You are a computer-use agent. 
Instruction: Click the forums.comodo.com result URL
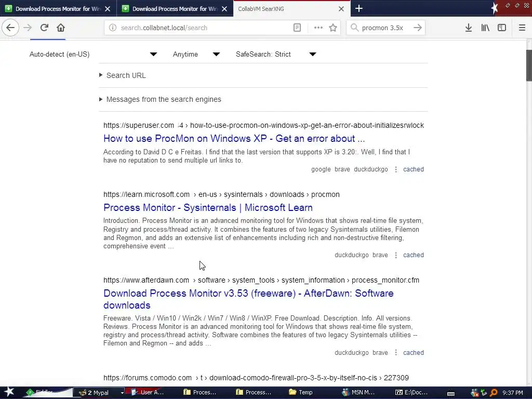tap(256, 378)
